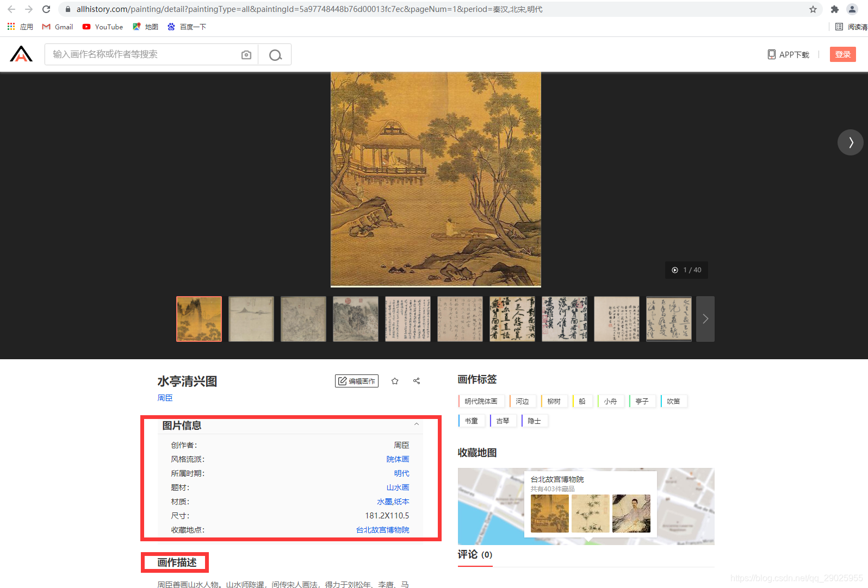Screen dimensions: 868x588
Task: Open the Gmail bookmark
Action: pos(58,27)
